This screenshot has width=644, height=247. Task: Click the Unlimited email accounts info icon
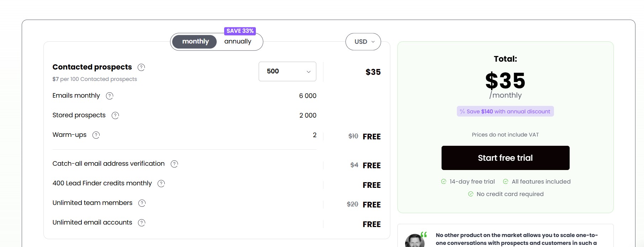coord(141,222)
